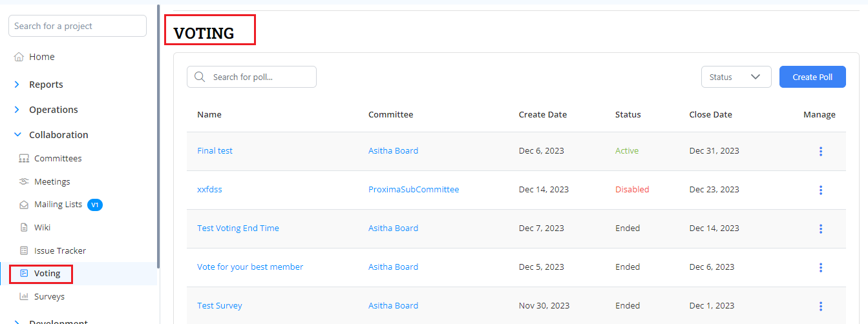Open the Status filter dropdown
This screenshot has height=324, width=868.
coord(736,77)
